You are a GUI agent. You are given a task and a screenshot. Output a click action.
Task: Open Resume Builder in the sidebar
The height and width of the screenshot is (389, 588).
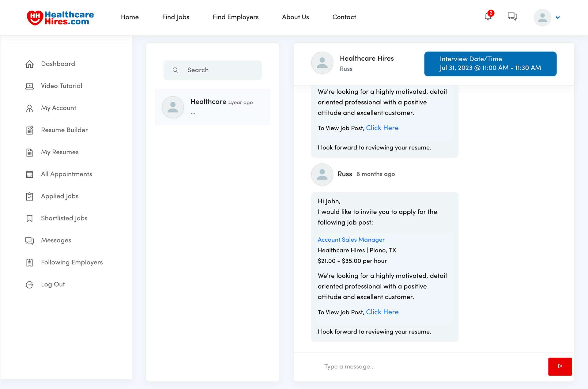tap(64, 130)
